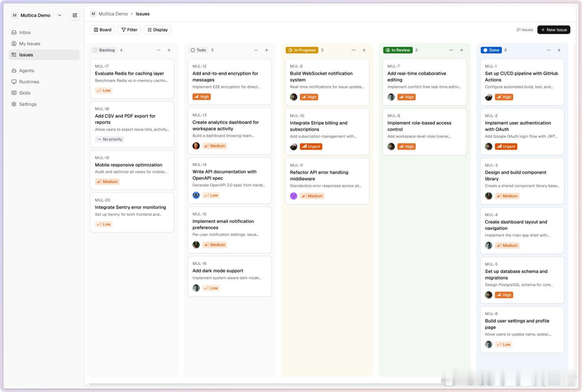Screen dimensions: 582x392
Task: Click Medium priority badge on MUL-15
Action: click(215, 245)
